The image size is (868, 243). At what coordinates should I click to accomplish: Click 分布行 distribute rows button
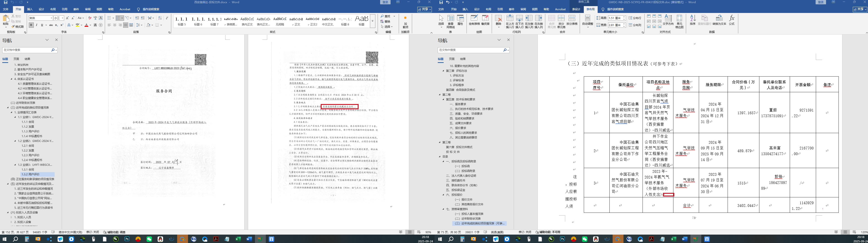pyautogui.click(x=635, y=18)
